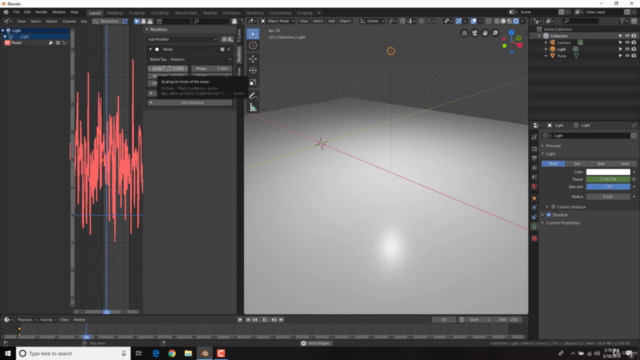This screenshot has width=640, height=360.
Task: Click the animate Power keyframe icon
Action: [x=634, y=179]
